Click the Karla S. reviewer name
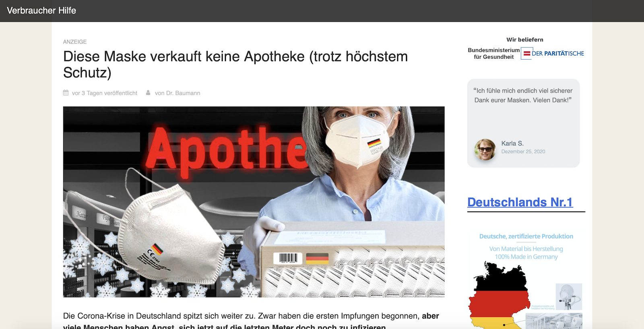Image resolution: width=644 pixels, height=329 pixels. [512, 143]
